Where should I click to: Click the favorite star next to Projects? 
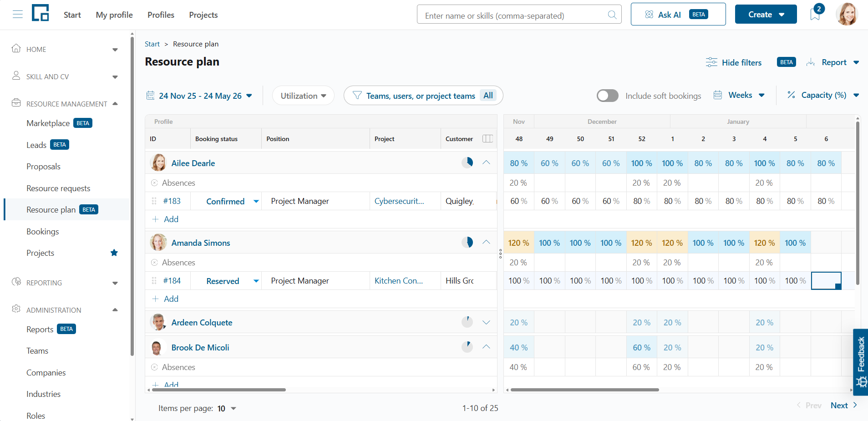114,253
